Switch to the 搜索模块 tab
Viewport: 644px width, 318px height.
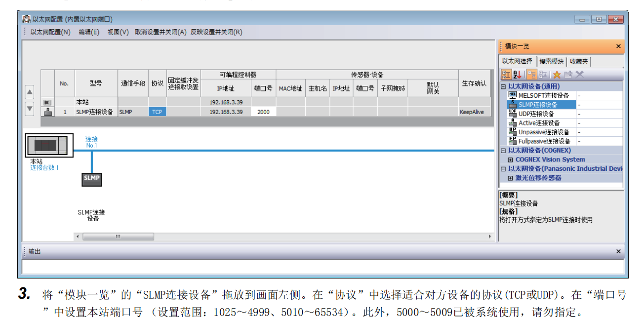click(551, 62)
